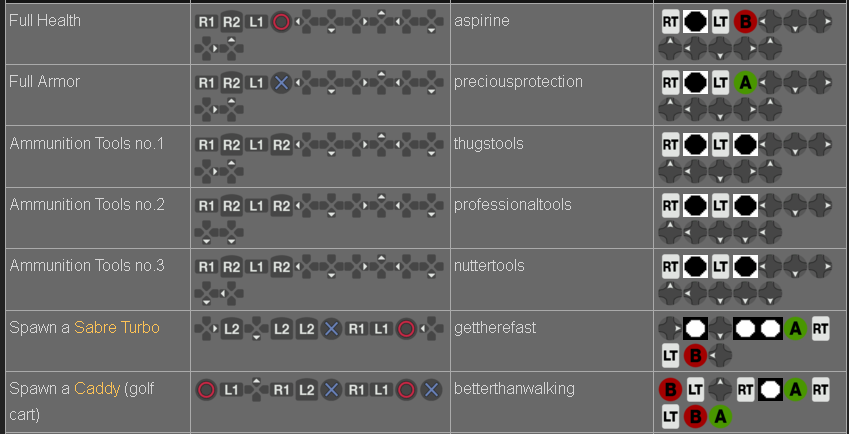Click the red B button in Full Health row

pyautogui.click(x=744, y=22)
